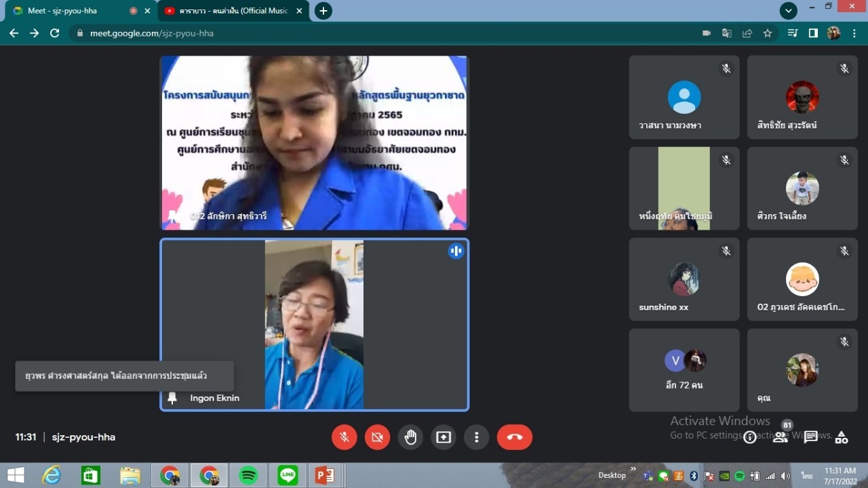Open the meeting chat panel
Image resolution: width=868 pixels, height=488 pixels.
coord(810,438)
